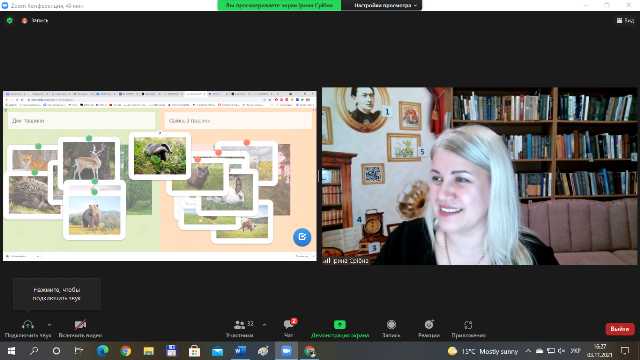This screenshot has height=360, width=640.
Task: Open taskbar search
Action: [x=34, y=351]
